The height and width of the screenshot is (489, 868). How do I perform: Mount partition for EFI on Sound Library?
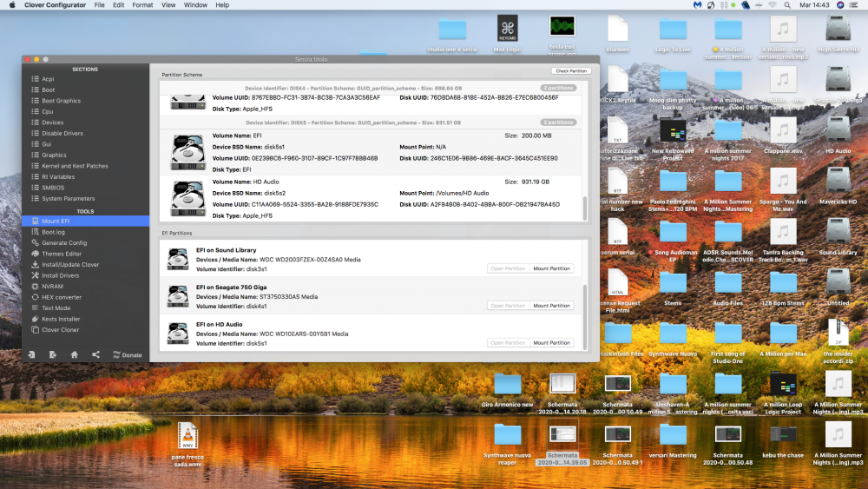click(551, 268)
